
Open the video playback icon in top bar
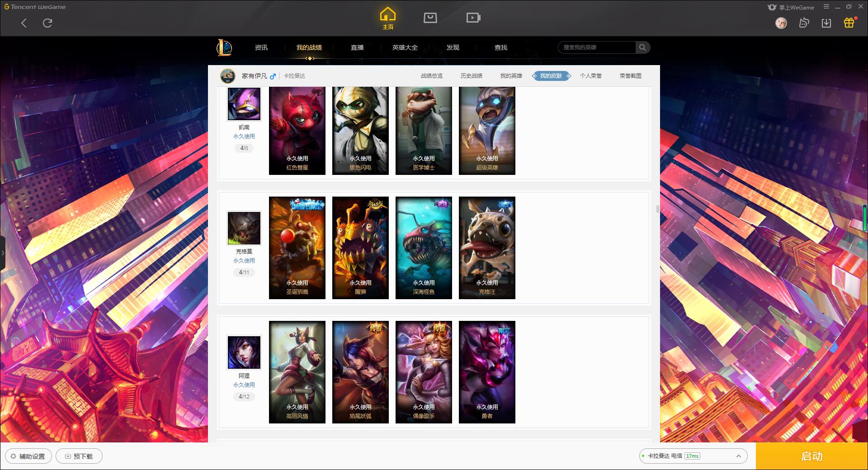click(473, 18)
